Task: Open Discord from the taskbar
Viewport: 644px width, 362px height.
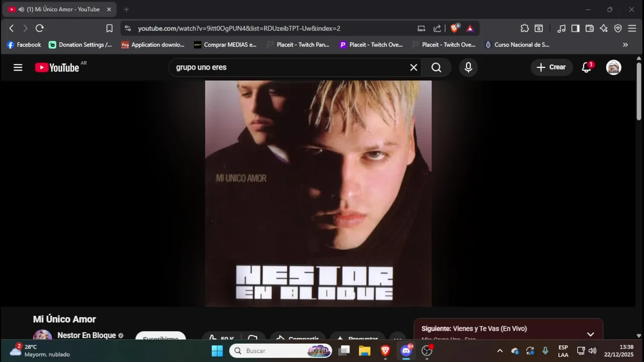Action: [407, 351]
